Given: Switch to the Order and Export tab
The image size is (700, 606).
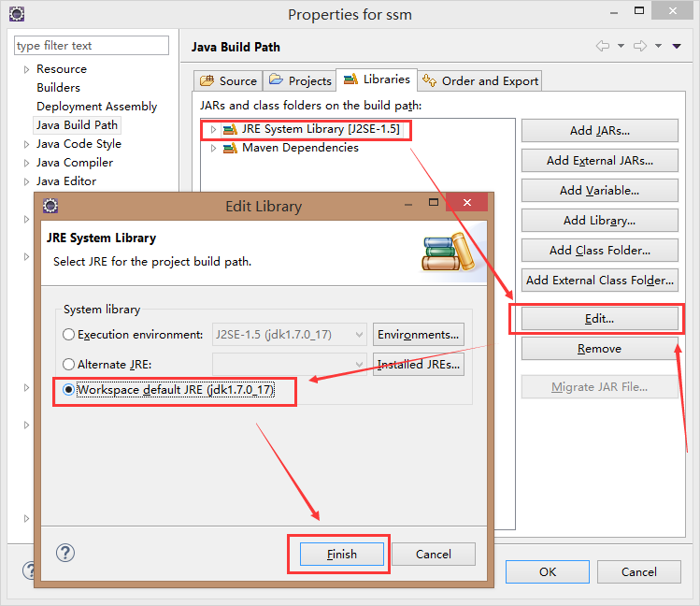Looking at the screenshot, I should point(480,80).
